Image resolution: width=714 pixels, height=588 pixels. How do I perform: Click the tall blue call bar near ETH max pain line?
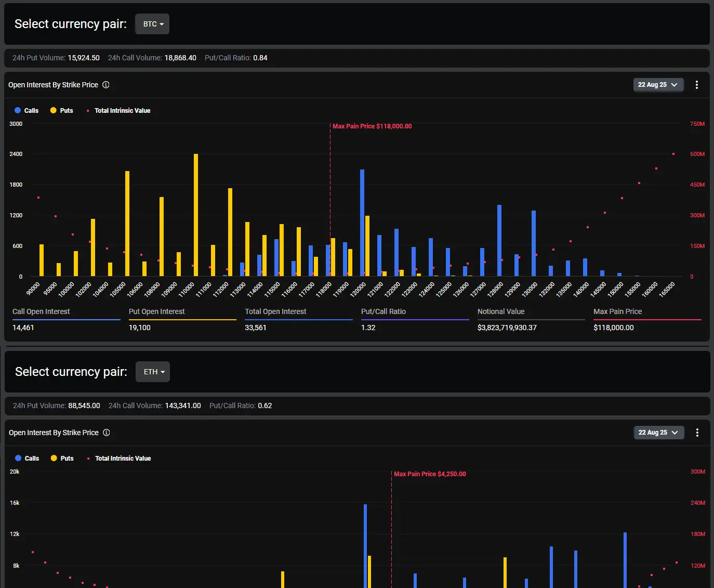pyautogui.click(x=365, y=546)
